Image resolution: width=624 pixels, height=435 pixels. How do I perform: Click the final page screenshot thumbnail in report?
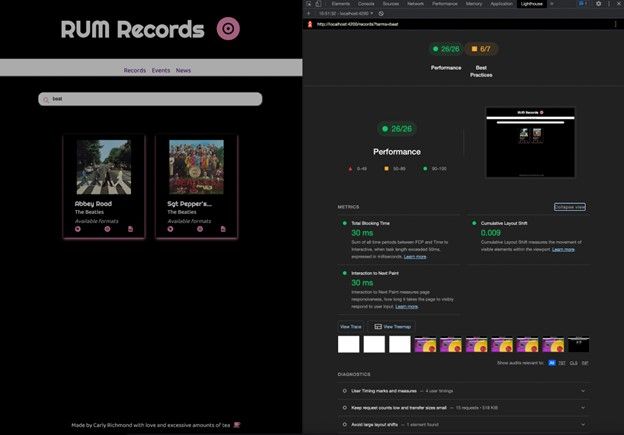[x=530, y=142]
